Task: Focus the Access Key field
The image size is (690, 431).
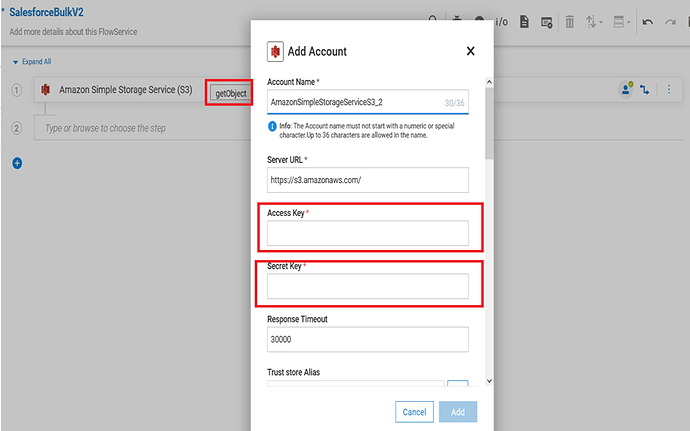Action: 367,233
